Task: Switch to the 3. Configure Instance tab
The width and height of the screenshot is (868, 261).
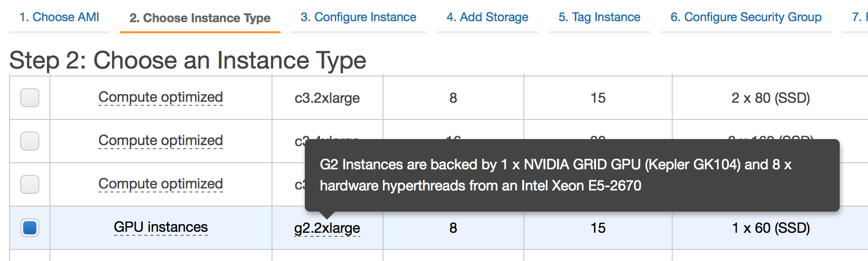Action: coord(358,17)
